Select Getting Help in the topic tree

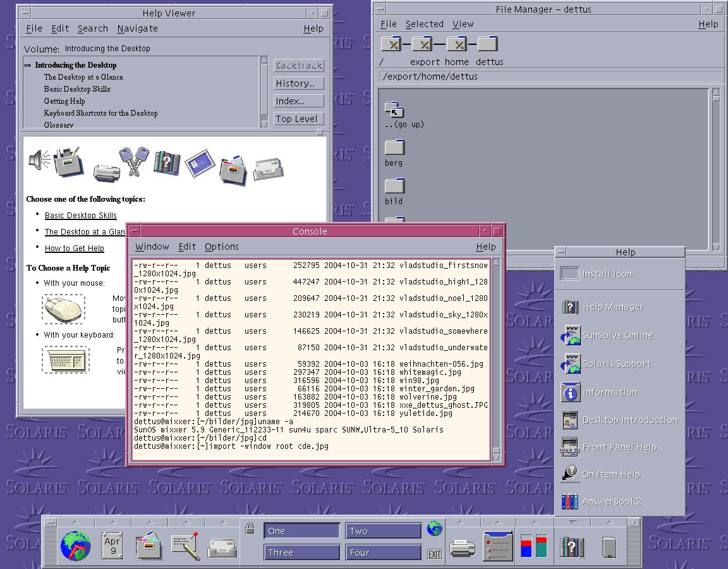(64, 101)
